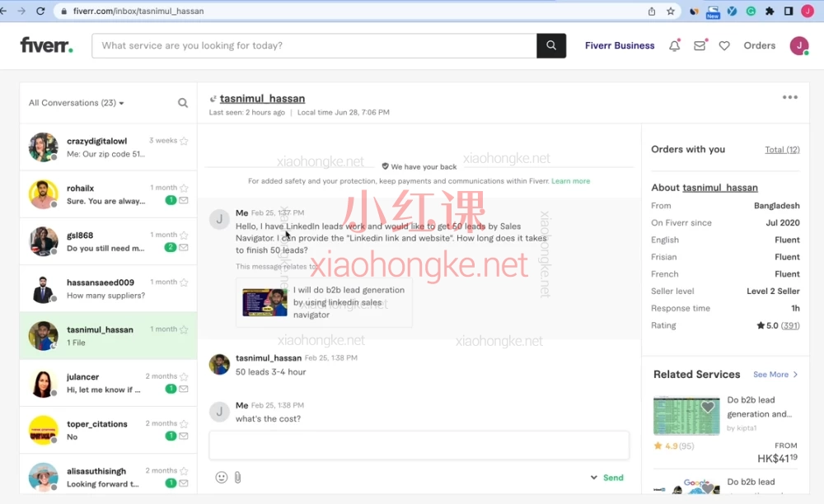Focus the service search field

pos(314,45)
